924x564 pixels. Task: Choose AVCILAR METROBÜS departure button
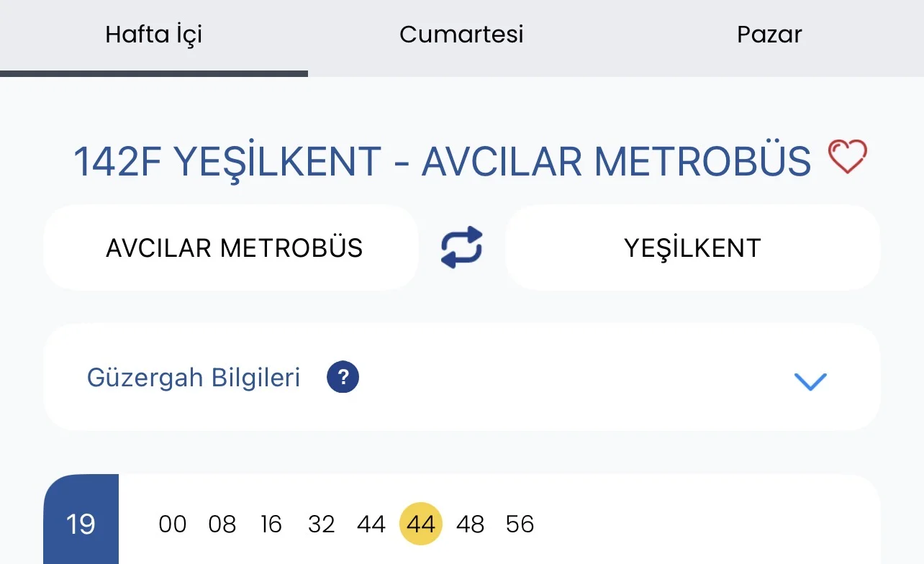[x=234, y=248]
